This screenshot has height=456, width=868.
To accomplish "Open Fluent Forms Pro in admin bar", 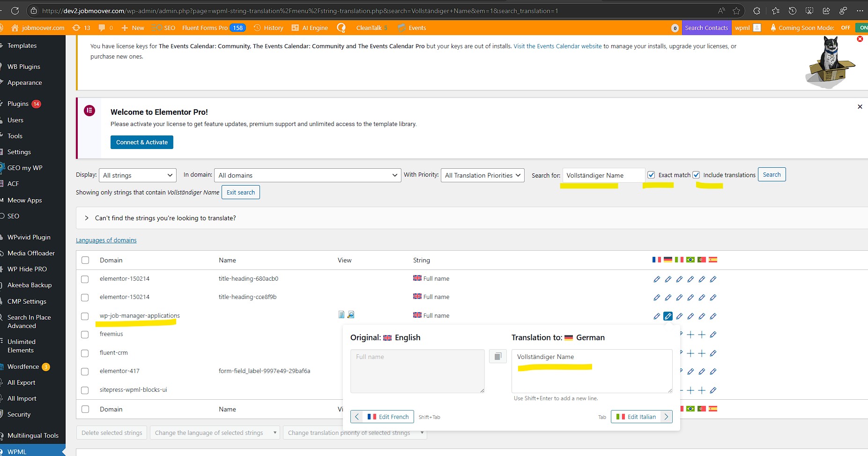I will point(205,28).
